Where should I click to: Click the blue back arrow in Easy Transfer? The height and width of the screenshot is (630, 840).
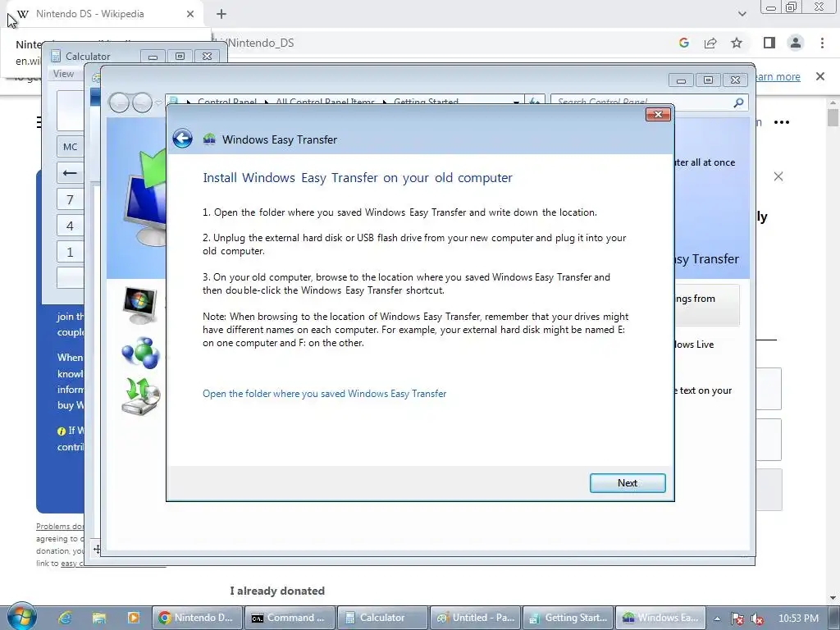click(x=183, y=139)
